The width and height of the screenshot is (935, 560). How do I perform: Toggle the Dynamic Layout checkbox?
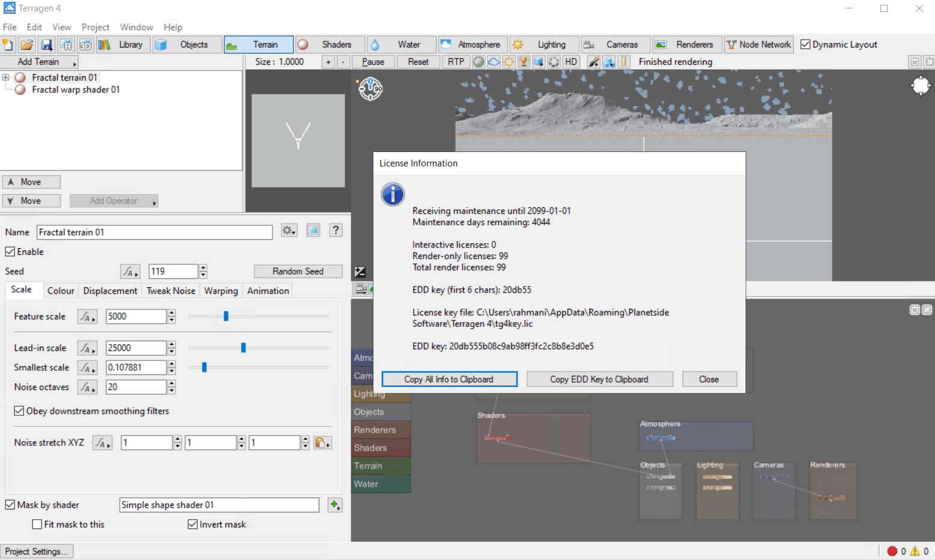[806, 44]
